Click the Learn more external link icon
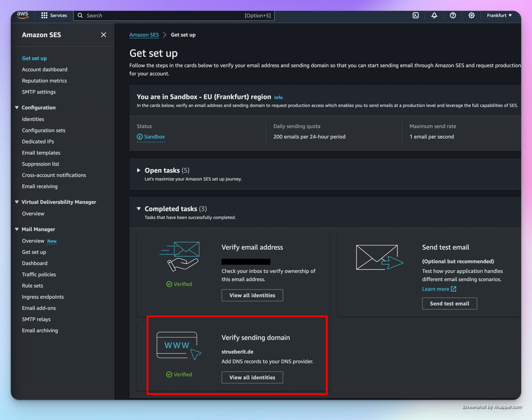 pos(454,289)
